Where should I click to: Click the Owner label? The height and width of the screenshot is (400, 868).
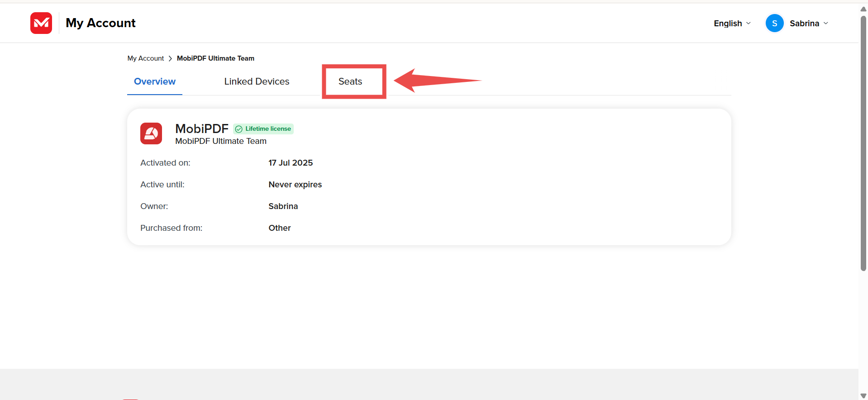click(x=154, y=206)
